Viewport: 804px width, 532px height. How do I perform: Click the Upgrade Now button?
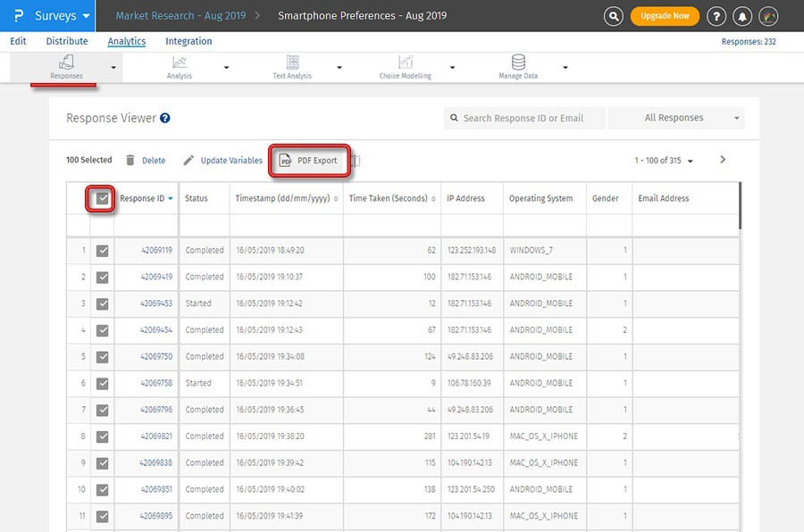point(665,16)
